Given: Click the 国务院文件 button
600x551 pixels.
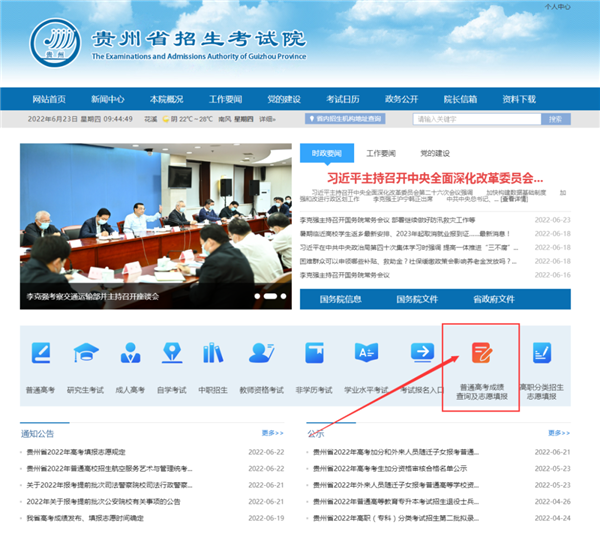Looking at the screenshot, I should pos(417,299).
